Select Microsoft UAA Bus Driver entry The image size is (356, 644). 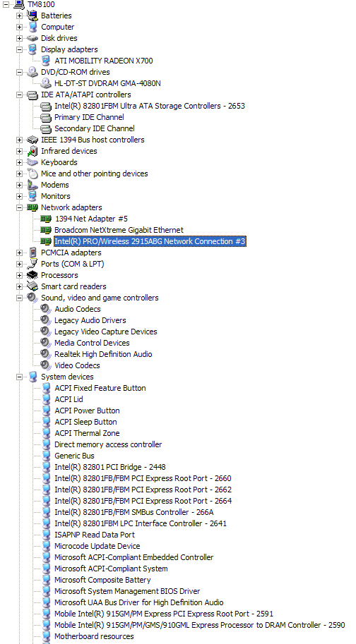tap(139, 602)
